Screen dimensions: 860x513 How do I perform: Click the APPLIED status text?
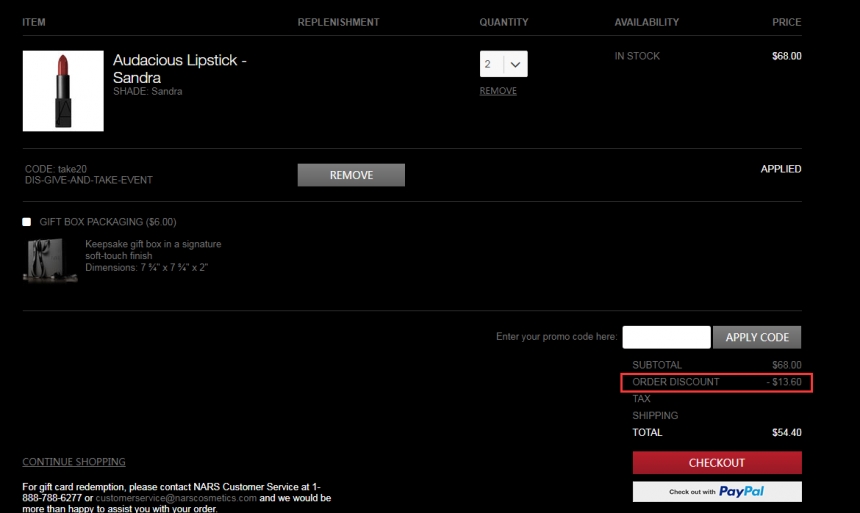[x=780, y=169]
